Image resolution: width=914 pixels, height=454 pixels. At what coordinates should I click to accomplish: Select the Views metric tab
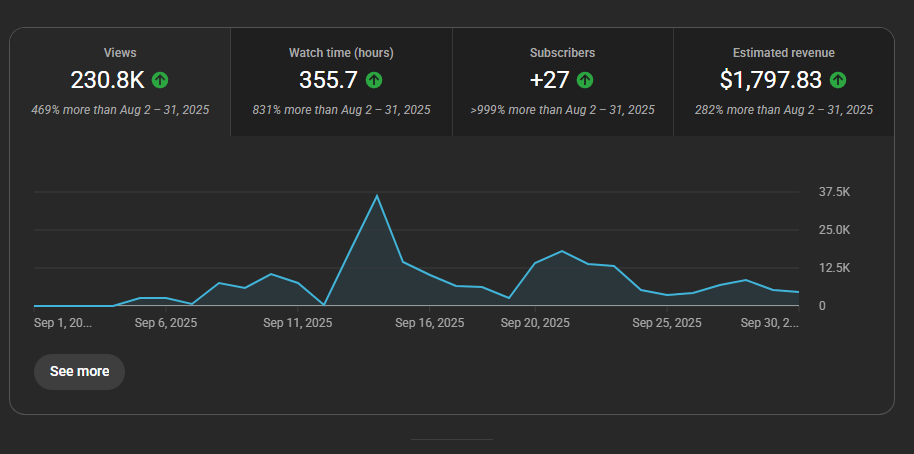point(120,81)
